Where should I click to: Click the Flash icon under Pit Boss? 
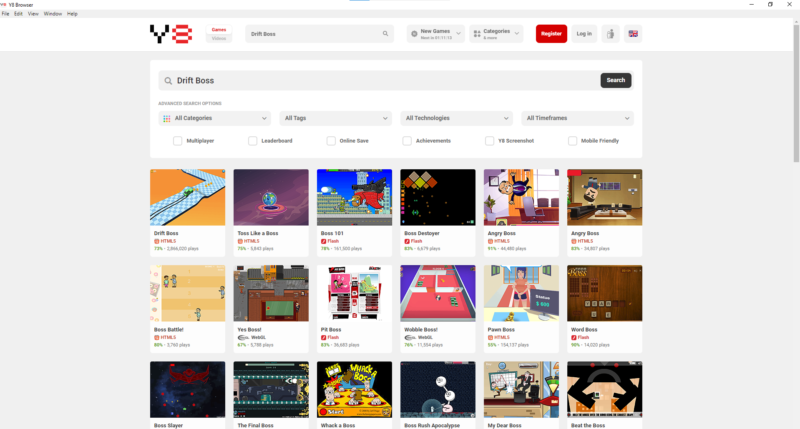(323, 338)
